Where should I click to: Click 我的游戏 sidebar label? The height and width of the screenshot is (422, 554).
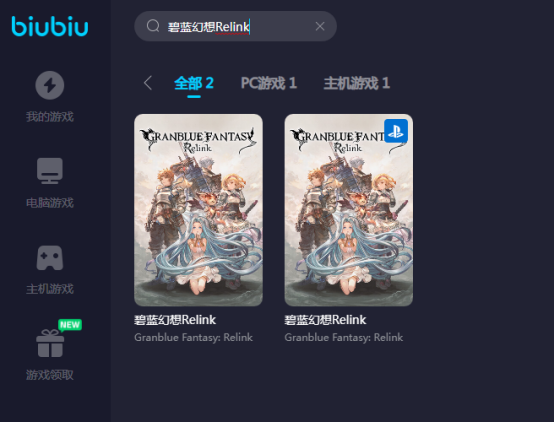pos(50,117)
